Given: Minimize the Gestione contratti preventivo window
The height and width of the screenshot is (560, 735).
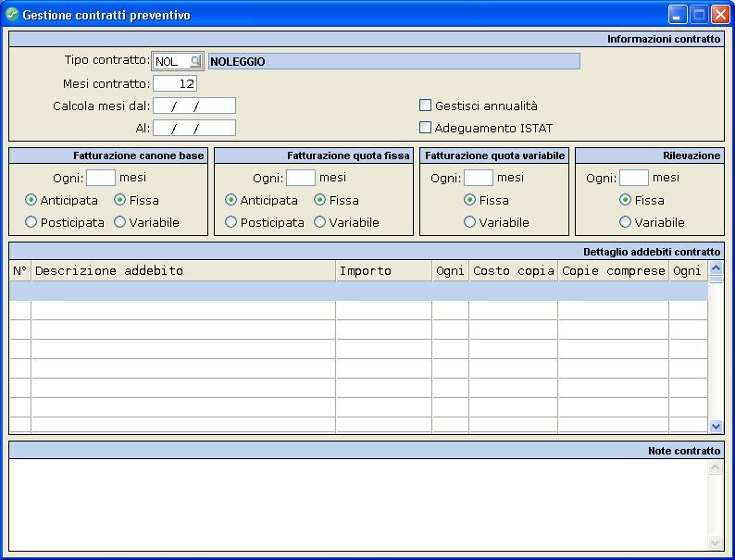Looking at the screenshot, I should click(x=678, y=15).
